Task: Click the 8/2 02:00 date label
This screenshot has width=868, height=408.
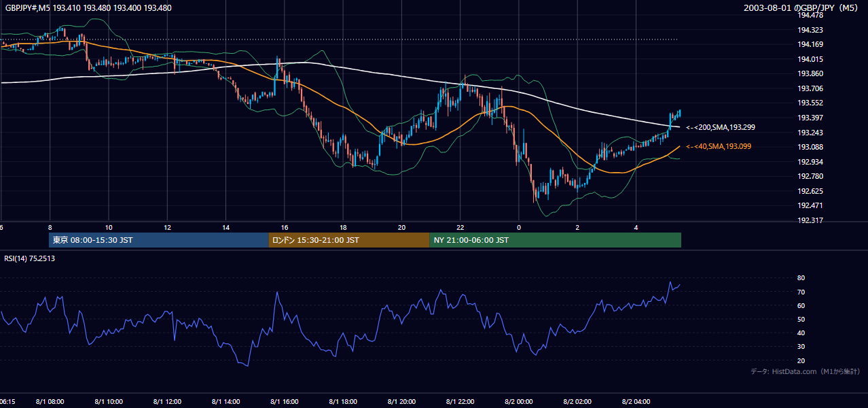Action: tap(577, 401)
